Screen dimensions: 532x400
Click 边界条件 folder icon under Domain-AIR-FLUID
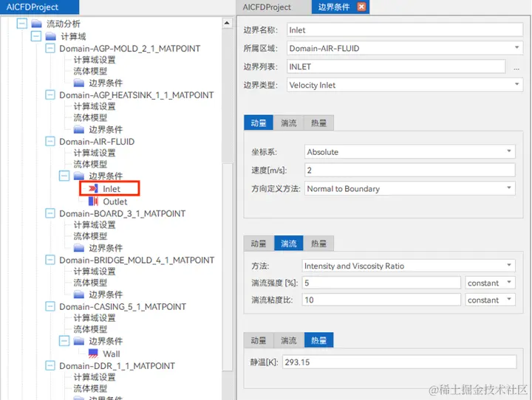79,176
